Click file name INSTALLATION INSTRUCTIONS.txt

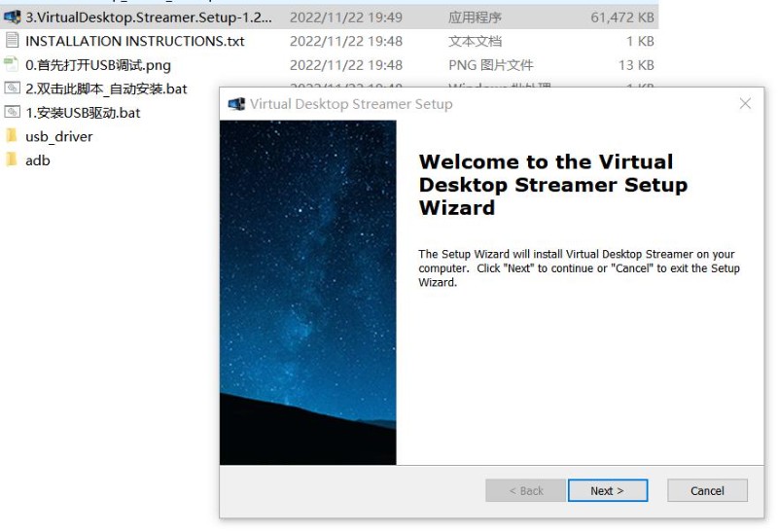coord(135,41)
